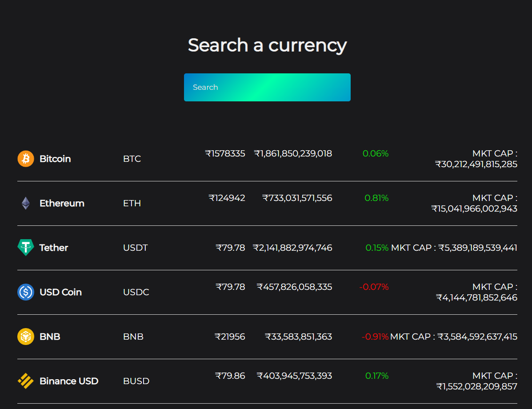Viewport: 532px width, 409px height.
Task: Click USD Coin's -0.07% price change
Action: [x=374, y=287]
